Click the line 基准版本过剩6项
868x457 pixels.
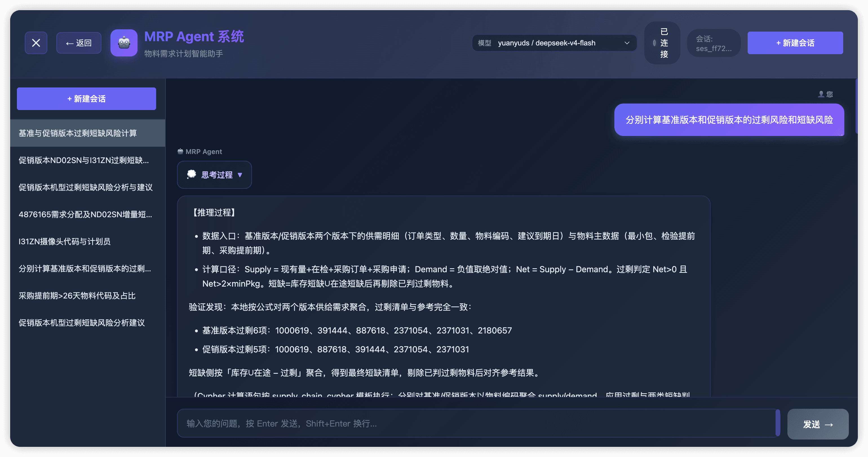pyautogui.click(x=357, y=330)
